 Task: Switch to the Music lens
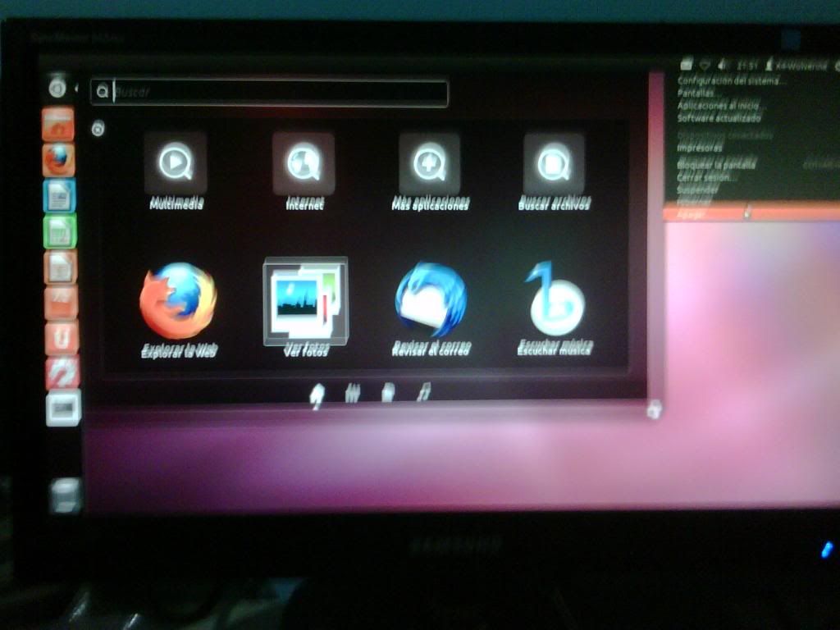(x=423, y=391)
